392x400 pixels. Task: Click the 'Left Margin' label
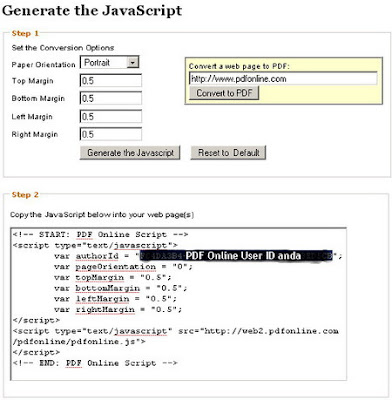point(32,117)
